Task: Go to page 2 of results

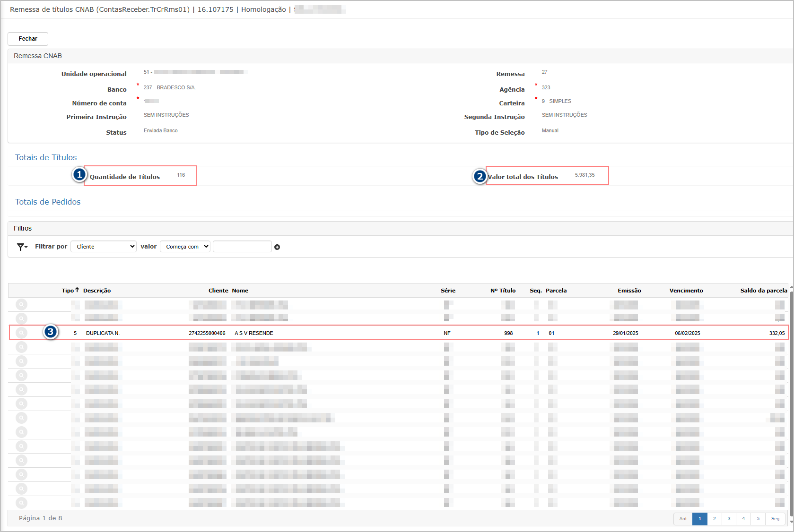Action: (x=714, y=519)
